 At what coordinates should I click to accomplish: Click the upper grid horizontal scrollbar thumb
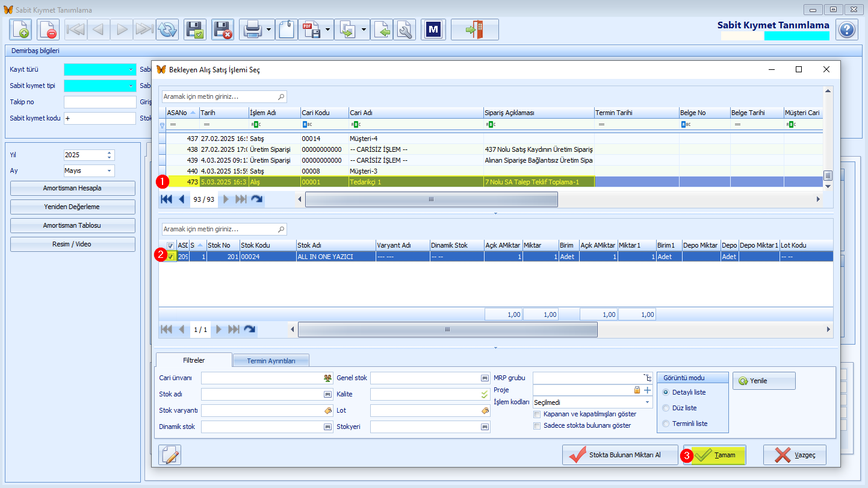click(431, 199)
